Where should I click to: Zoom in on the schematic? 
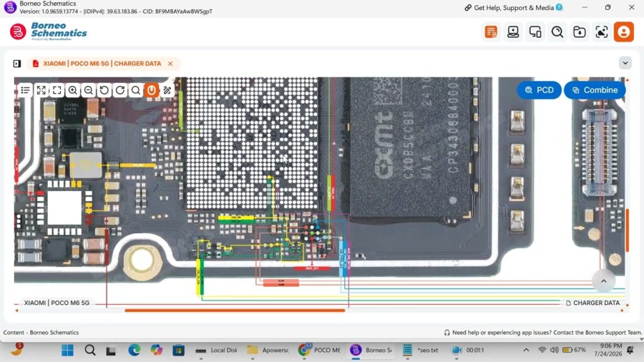click(73, 90)
